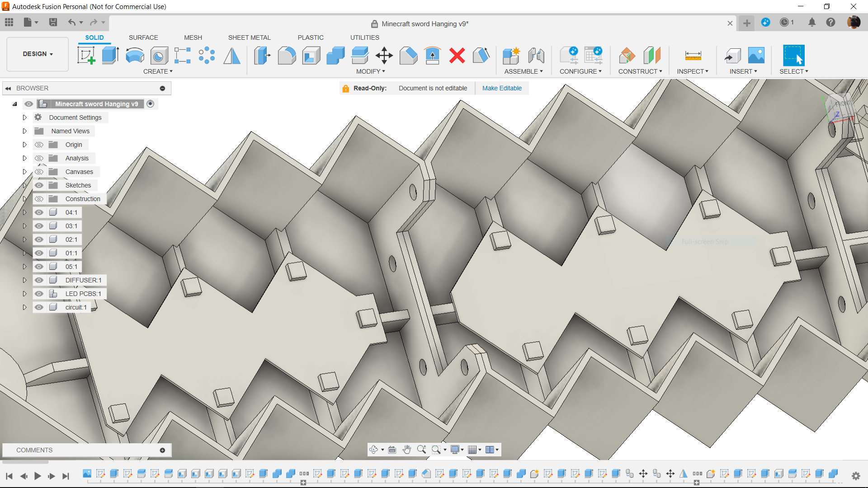Toggle visibility of circuit:1 layer
The image size is (868, 488).
[39, 307]
